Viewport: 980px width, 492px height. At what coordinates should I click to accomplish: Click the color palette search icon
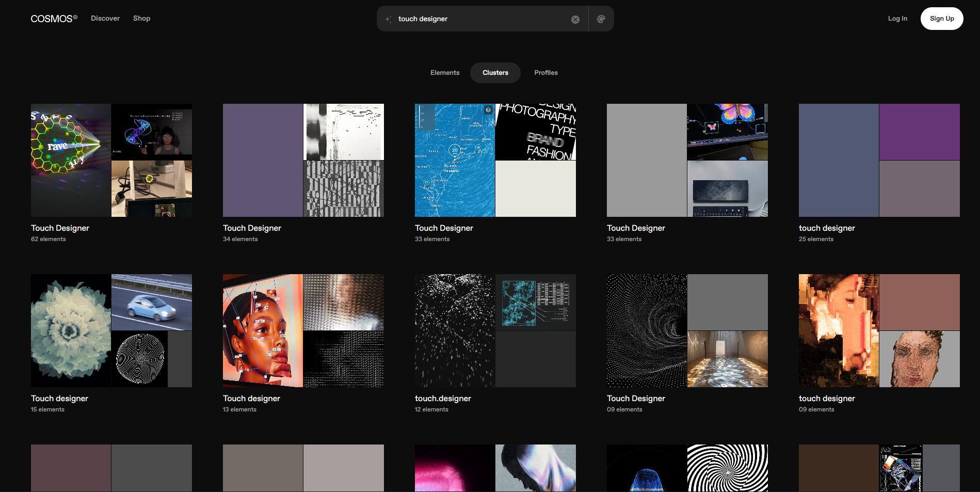(601, 19)
